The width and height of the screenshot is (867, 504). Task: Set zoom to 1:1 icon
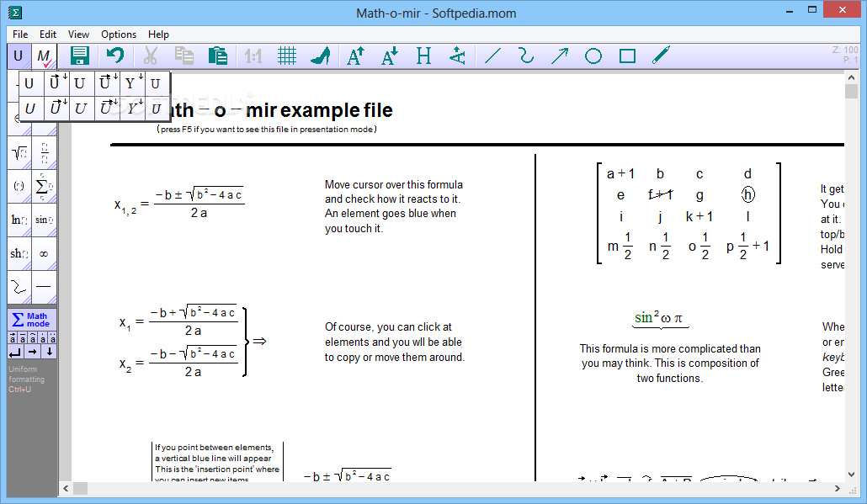point(253,56)
